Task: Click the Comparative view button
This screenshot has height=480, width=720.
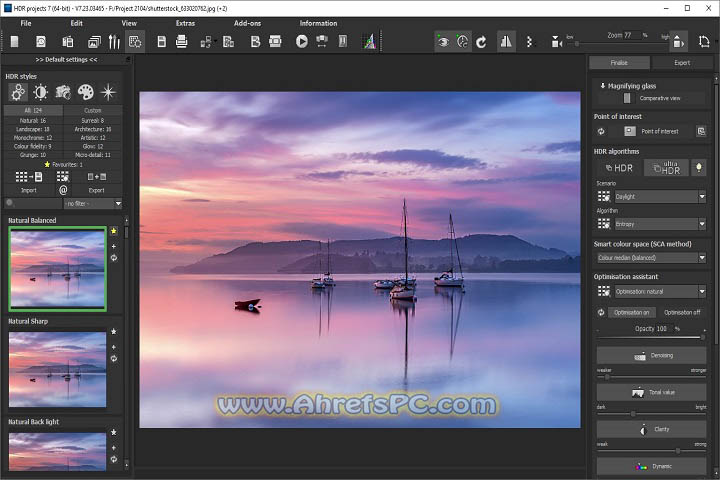Action: pyautogui.click(x=652, y=98)
